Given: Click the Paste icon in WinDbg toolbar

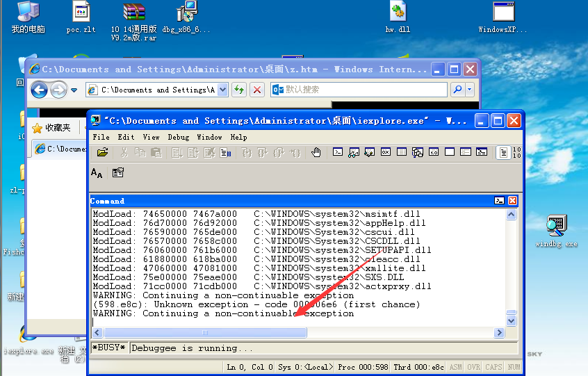Looking at the screenshot, I should (156, 152).
